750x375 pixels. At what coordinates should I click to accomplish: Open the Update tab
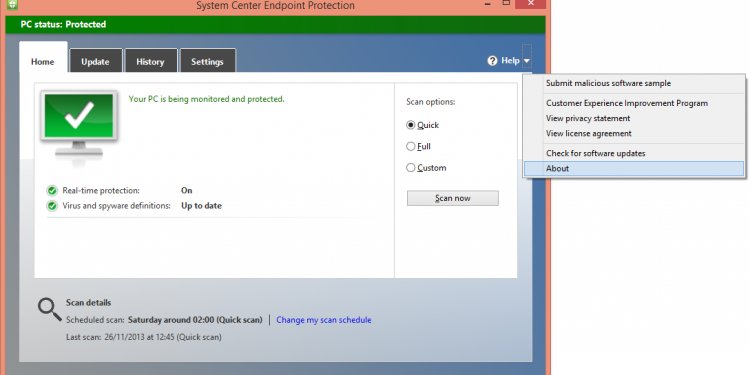pos(95,61)
